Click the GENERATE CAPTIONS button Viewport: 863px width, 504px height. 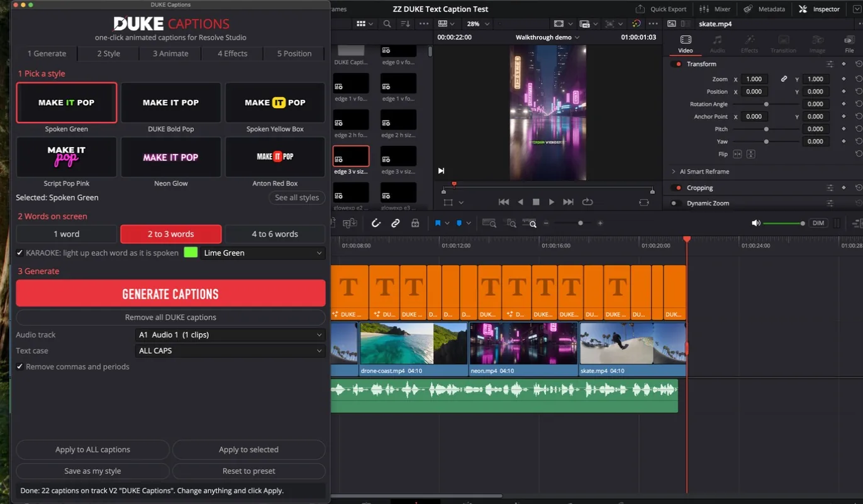(170, 293)
